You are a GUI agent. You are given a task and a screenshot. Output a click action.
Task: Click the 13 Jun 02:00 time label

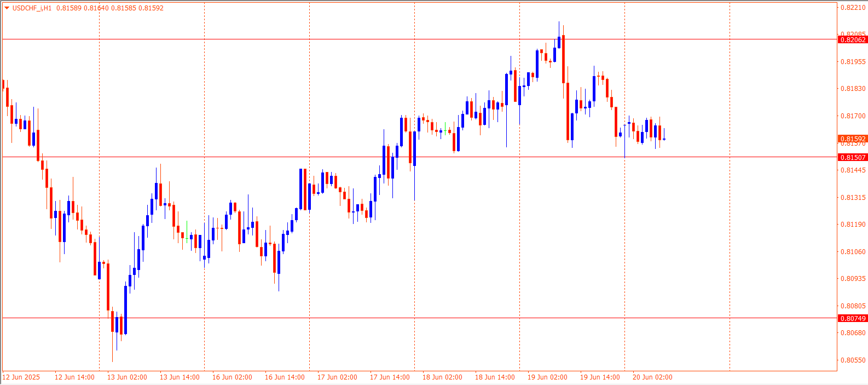[127, 377]
